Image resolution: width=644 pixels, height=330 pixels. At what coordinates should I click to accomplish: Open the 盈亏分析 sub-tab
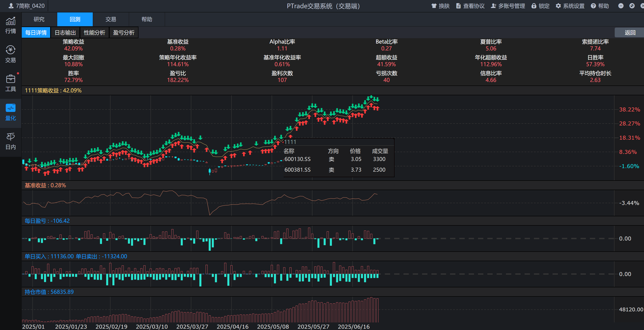pyautogui.click(x=124, y=32)
